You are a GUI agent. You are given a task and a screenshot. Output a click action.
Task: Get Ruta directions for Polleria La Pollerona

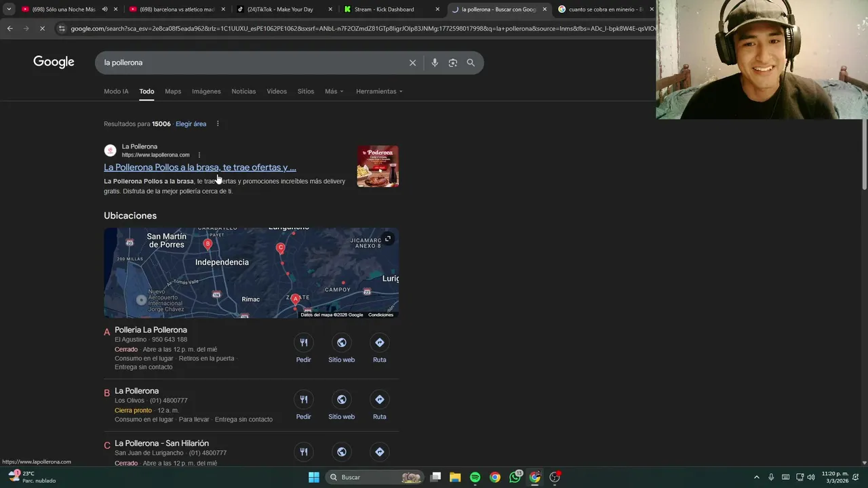pos(380,342)
